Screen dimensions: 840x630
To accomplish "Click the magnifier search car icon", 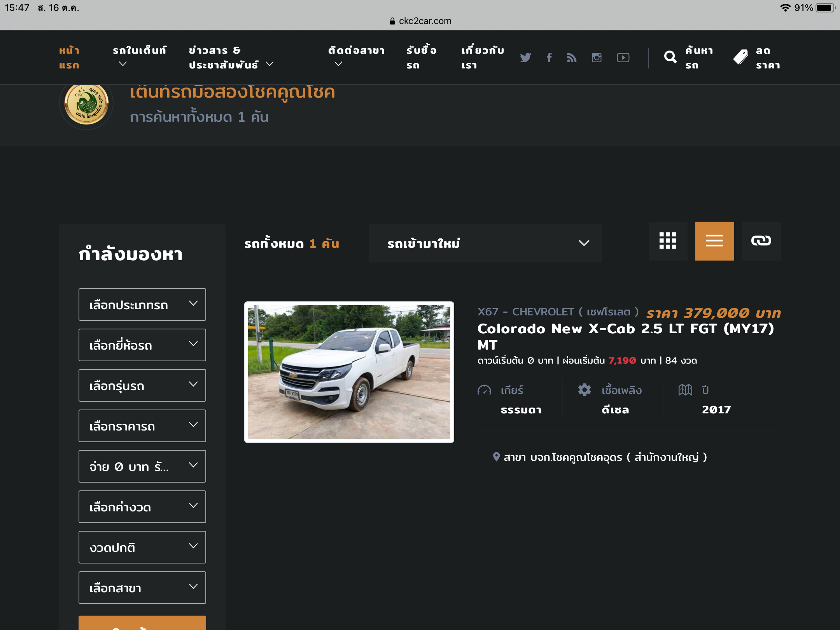I will [670, 58].
